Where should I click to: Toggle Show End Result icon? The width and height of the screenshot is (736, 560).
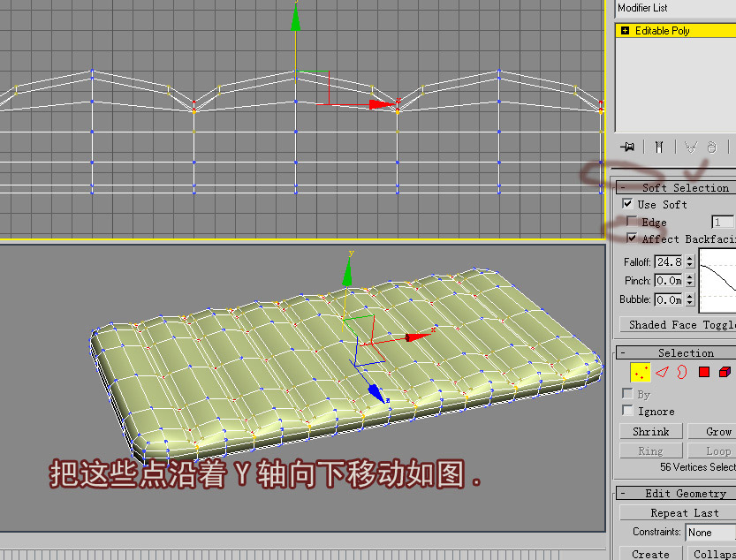coord(658,147)
